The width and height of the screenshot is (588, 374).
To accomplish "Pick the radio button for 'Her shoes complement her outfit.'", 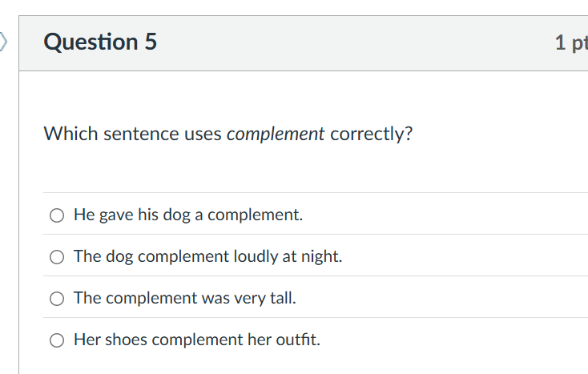I will click(x=57, y=340).
